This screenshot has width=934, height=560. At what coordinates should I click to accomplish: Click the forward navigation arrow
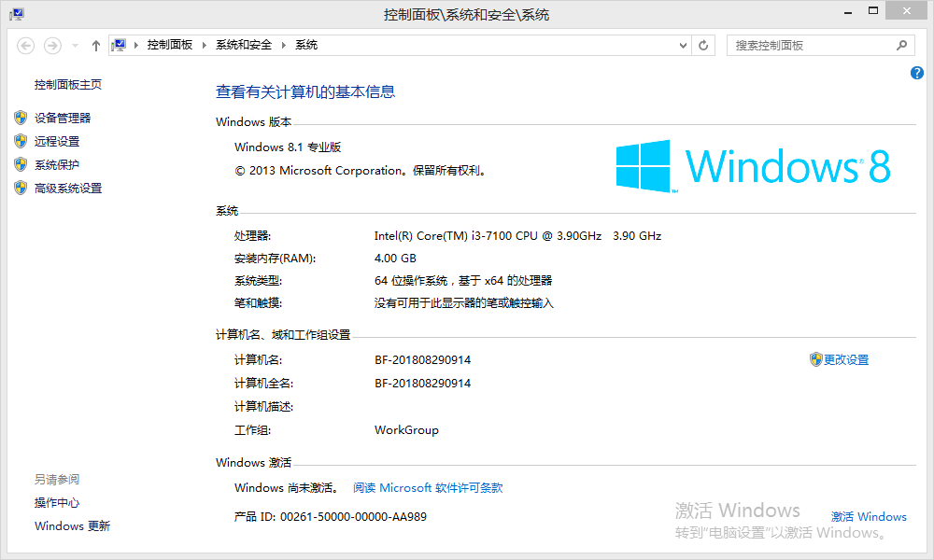point(53,45)
